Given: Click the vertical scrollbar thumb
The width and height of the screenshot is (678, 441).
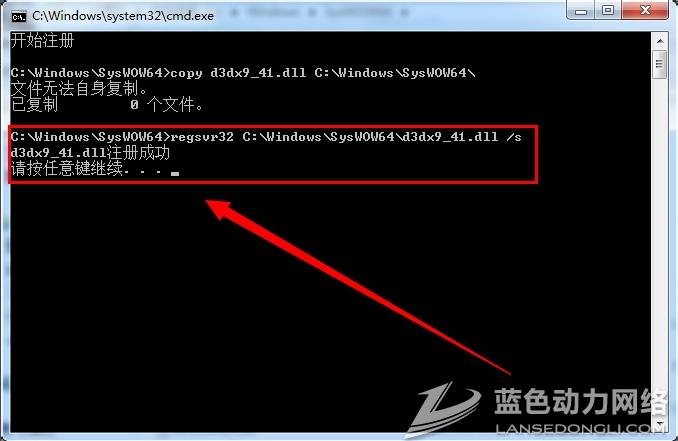Looking at the screenshot, I should click(x=659, y=64).
